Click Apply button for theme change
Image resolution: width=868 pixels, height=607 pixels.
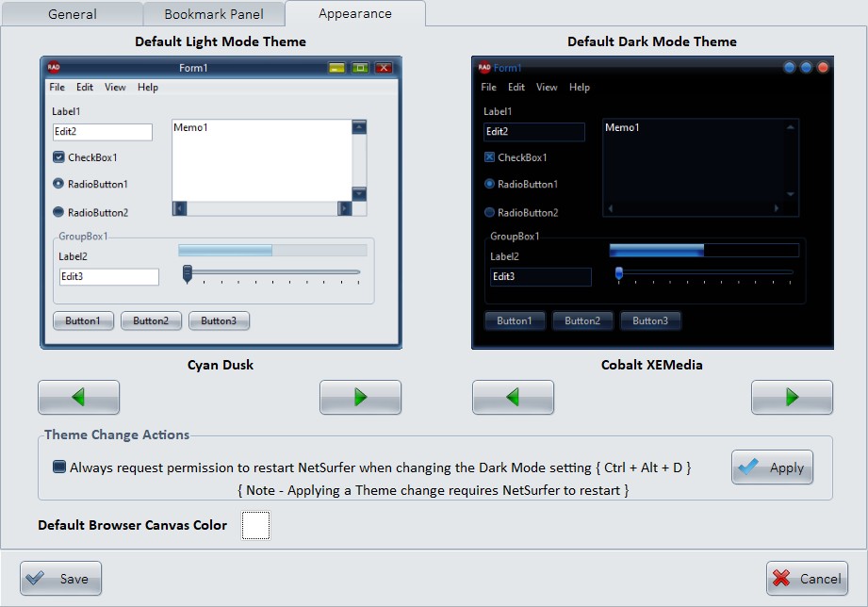click(772, 468)
